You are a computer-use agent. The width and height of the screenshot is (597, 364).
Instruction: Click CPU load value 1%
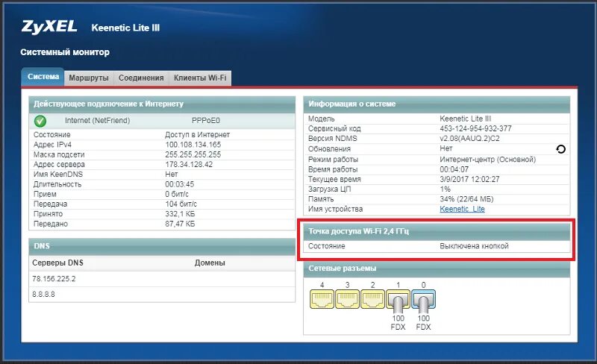pos(445,189)
